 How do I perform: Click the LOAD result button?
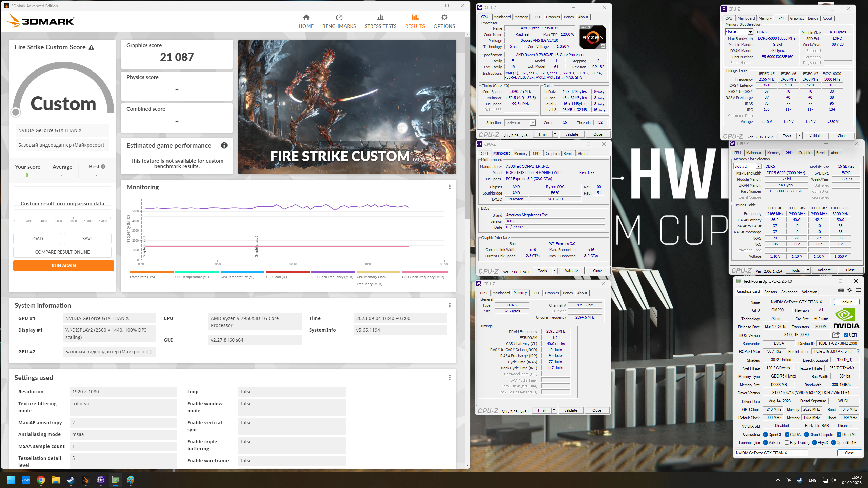point(37,239)
